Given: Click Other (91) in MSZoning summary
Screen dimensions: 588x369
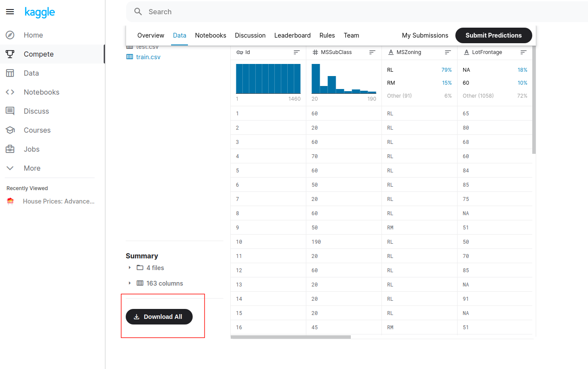Looking at the screenshot, I should pos(399,95).
